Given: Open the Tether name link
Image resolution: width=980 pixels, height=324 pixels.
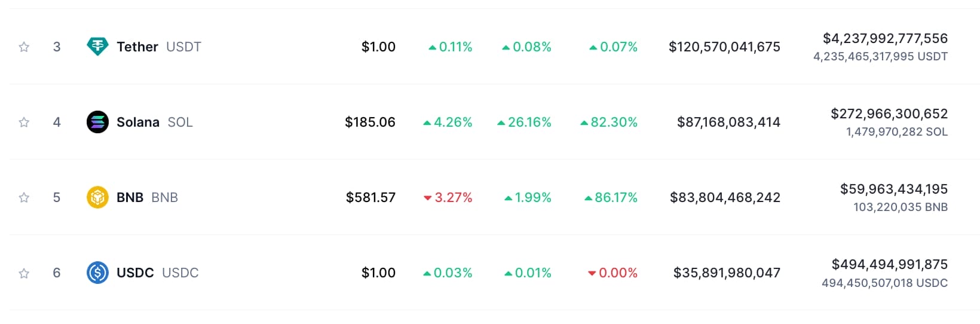Looking at the screenshot, I should coord(137,47).
